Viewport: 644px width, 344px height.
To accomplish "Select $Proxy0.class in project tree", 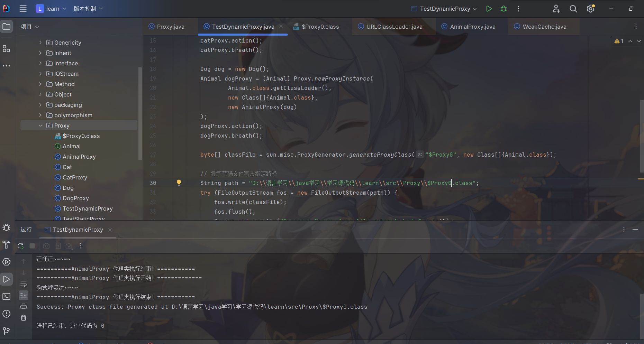I will (x=78, y=136).
